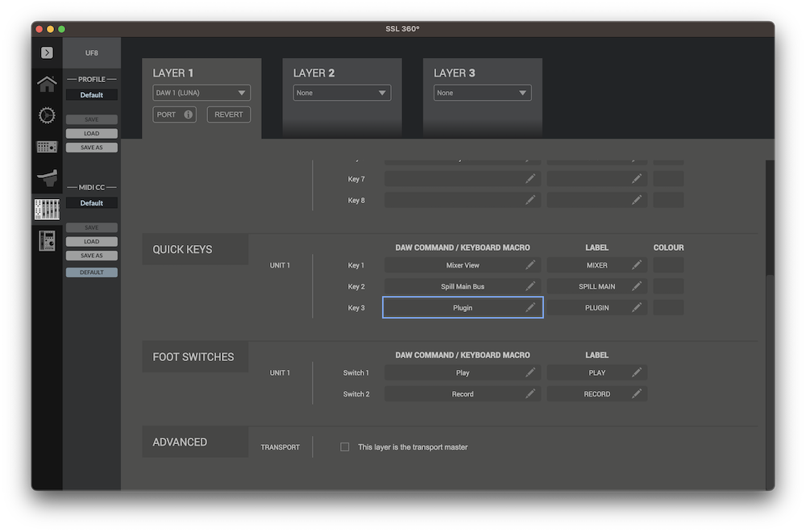This screenshot has height=532, width=806.
Task: Click the QUICK KEYS section heading
Action: pos(182,250)
